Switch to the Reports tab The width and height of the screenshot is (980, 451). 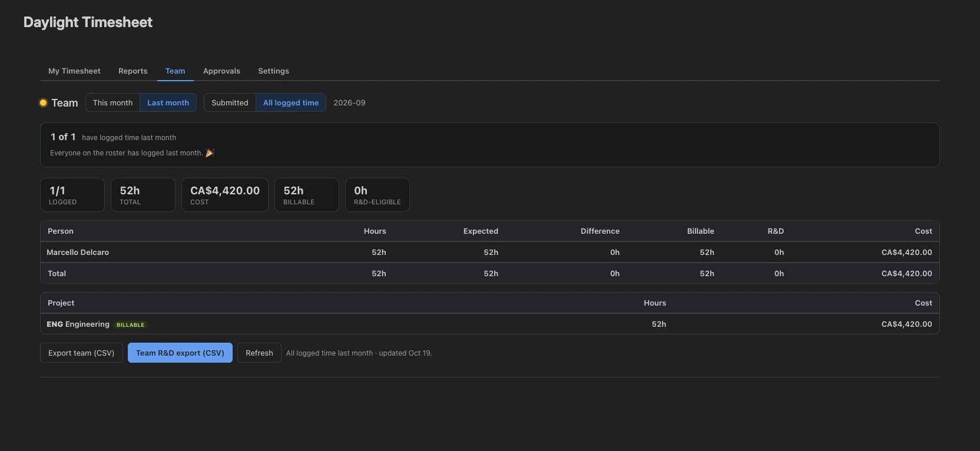(133, 71)
